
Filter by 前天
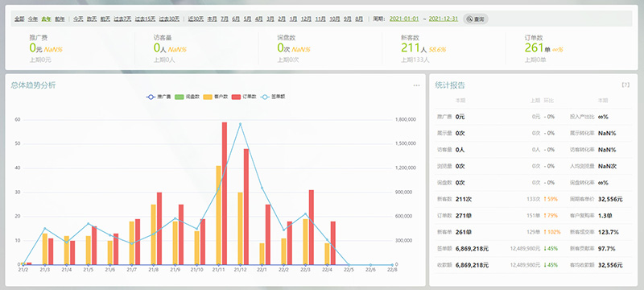pos(105,19)
